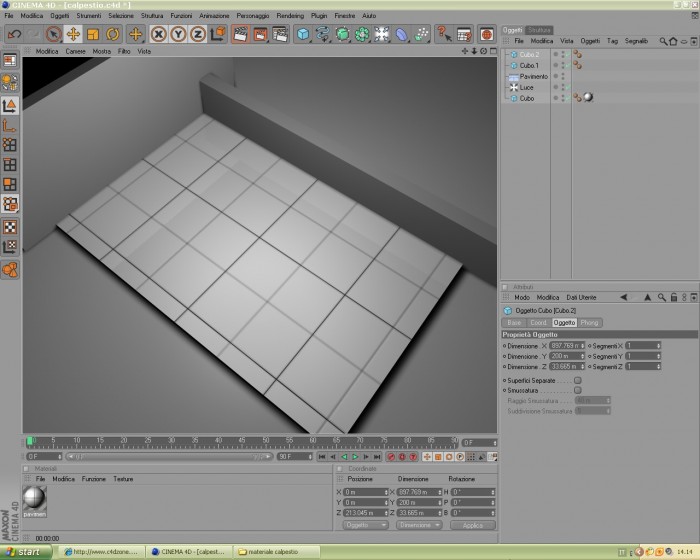Add a Cube primitive object

point(303,34)
